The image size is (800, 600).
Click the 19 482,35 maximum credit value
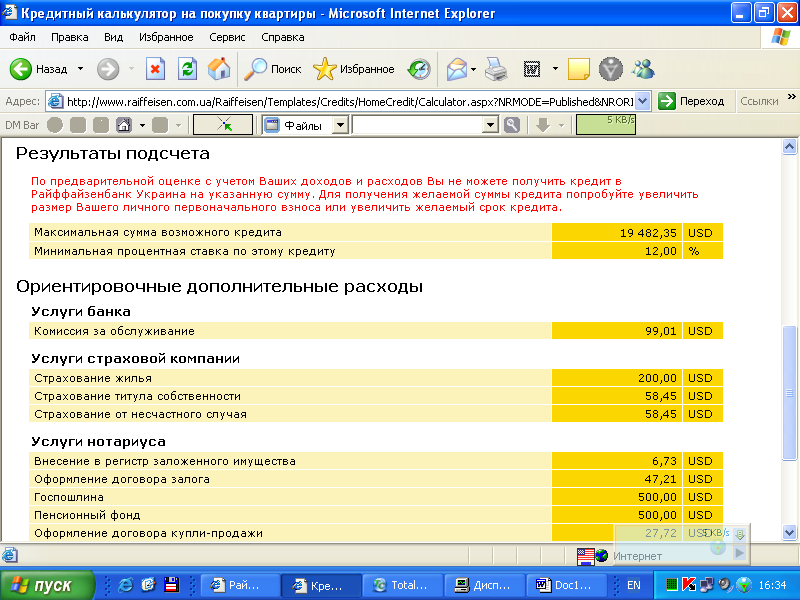(x=648, y=233)
